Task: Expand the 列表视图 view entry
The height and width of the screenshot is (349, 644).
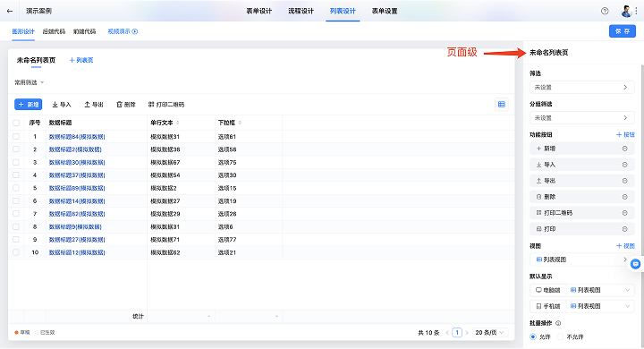Action: 582,260
